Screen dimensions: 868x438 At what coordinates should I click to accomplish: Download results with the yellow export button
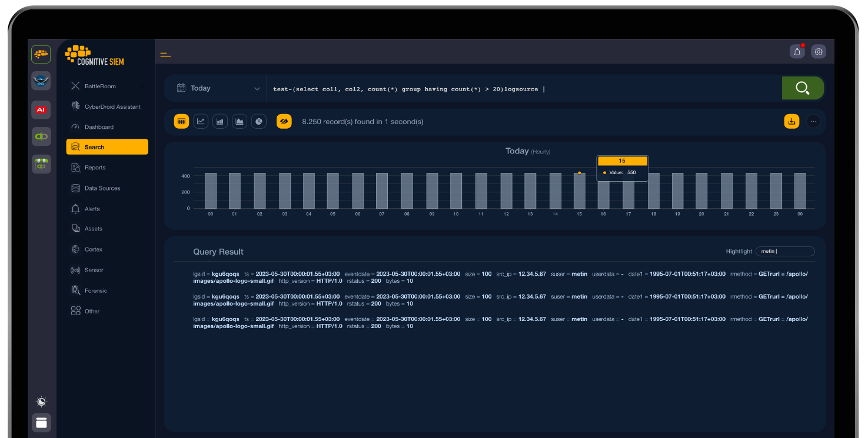791,121
